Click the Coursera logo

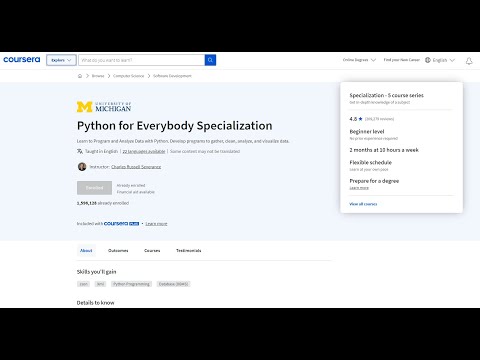tap(22, 60)
